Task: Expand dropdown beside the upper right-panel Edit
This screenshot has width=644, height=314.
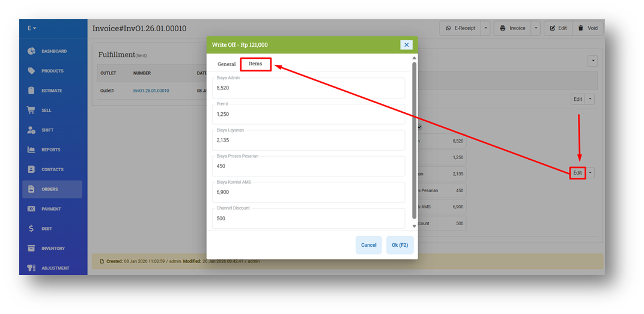Action: pyautogui.click(x=590, y=99)
